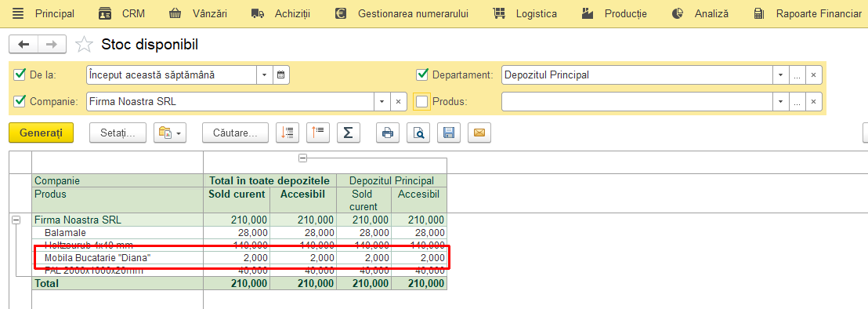Click the Print report icon

tap(388, 133)
